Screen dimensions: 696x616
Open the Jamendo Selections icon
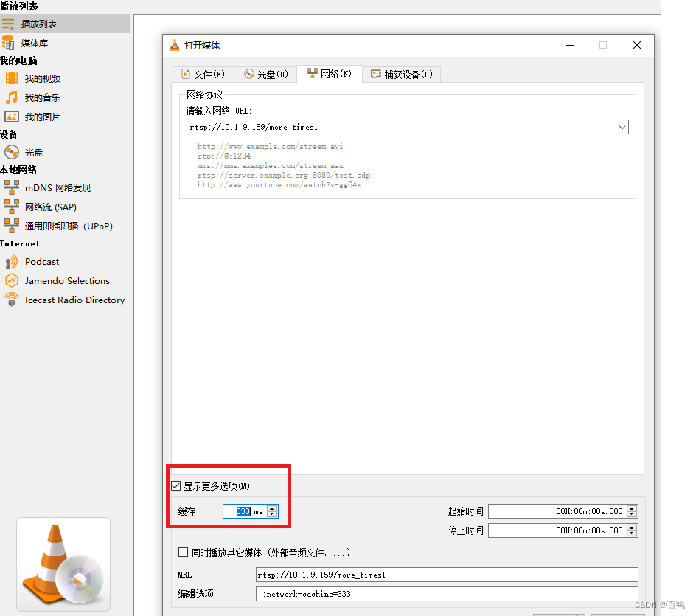pyautogui.click(x=12, y=280)
